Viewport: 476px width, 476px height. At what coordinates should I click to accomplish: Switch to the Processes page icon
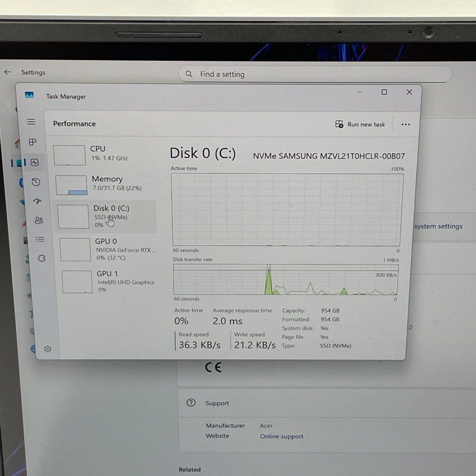click(x=32, y=142)
